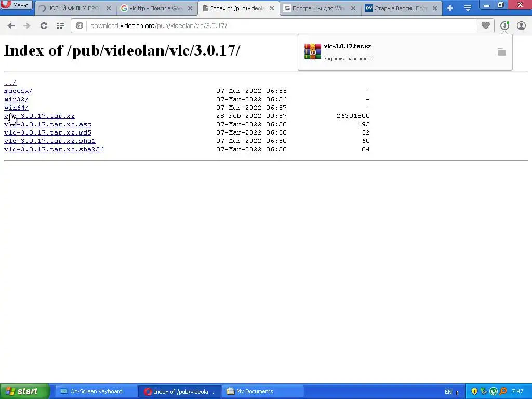Open the macosx/ directory link
The width and height of the screenshot is (532, 399).
(x=19, y=91)
